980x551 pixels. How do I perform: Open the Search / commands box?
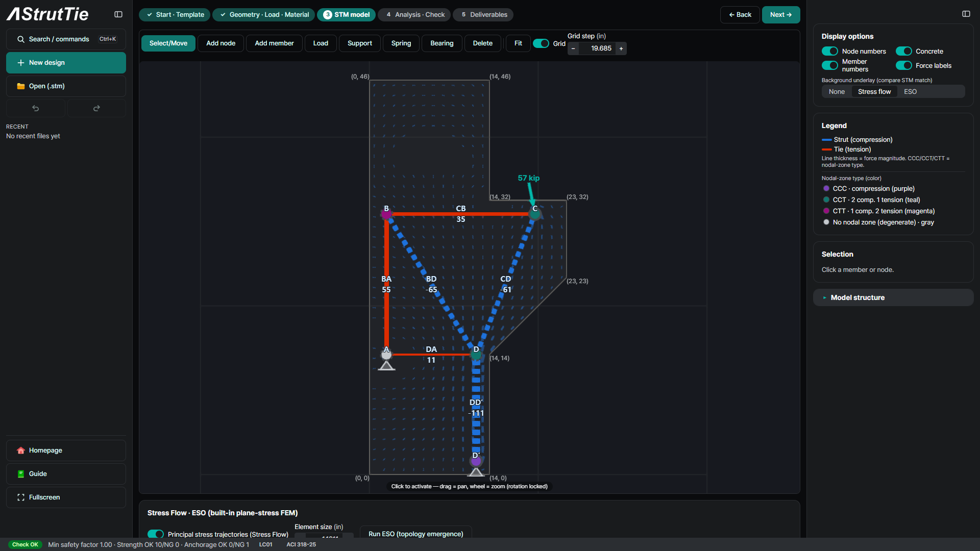click(66, 39)
